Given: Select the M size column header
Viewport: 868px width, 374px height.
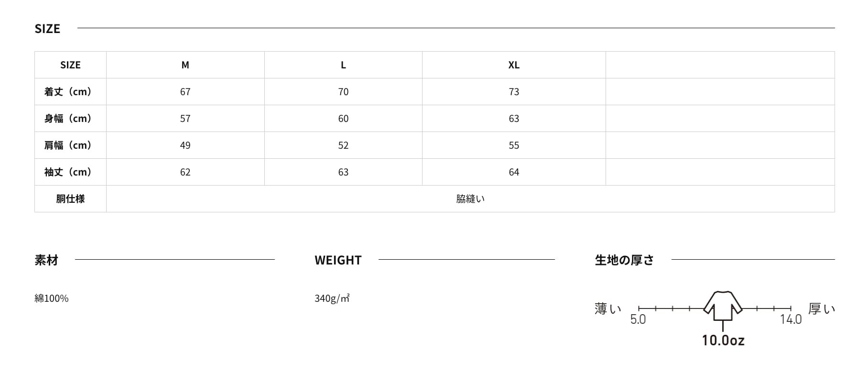Looking at the screenshot, I should [185, 65].
